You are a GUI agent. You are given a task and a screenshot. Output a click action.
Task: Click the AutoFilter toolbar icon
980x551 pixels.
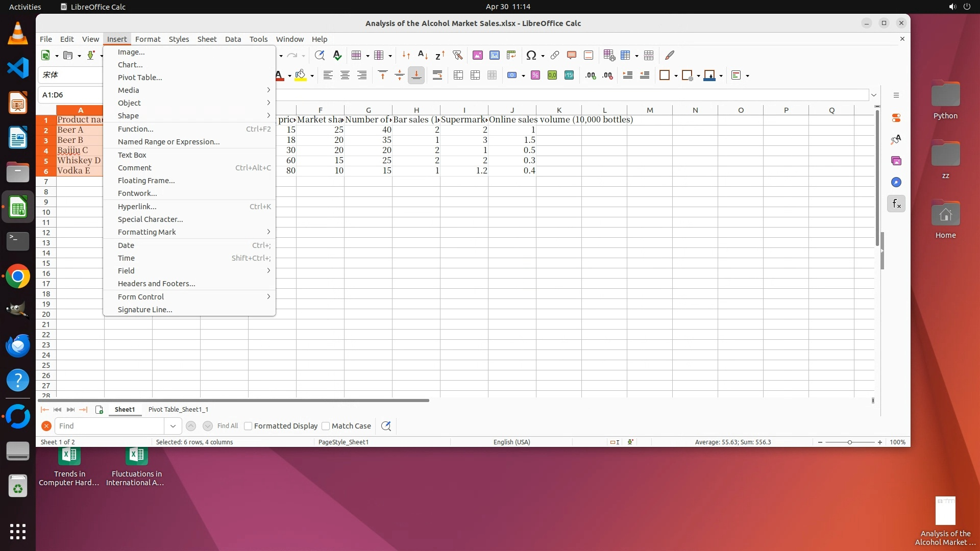457,55
